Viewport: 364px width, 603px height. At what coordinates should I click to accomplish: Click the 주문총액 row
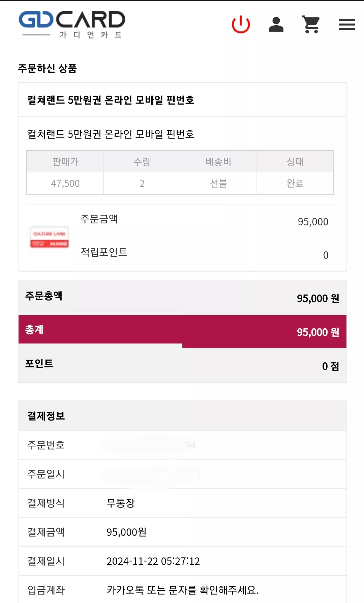182,297
